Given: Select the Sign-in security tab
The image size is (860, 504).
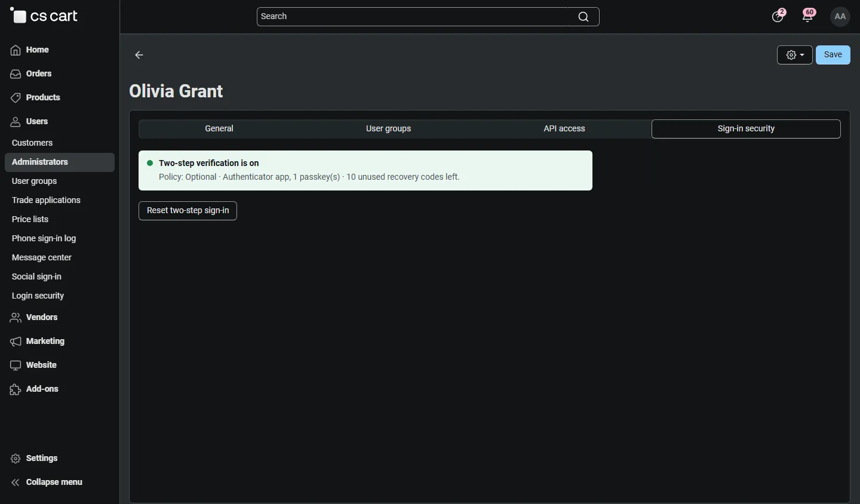Looking at the screenshot, I should 746,129.
